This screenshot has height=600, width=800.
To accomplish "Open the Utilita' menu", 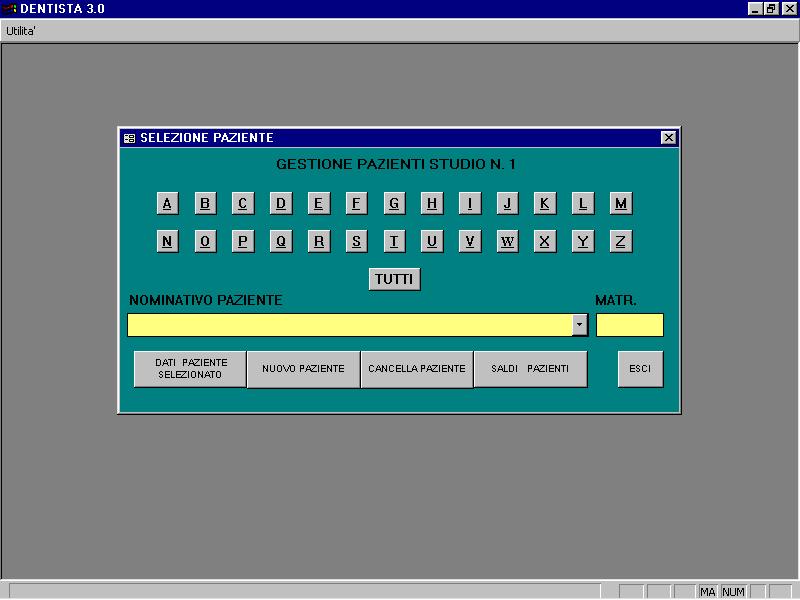I will coord(20,31).
